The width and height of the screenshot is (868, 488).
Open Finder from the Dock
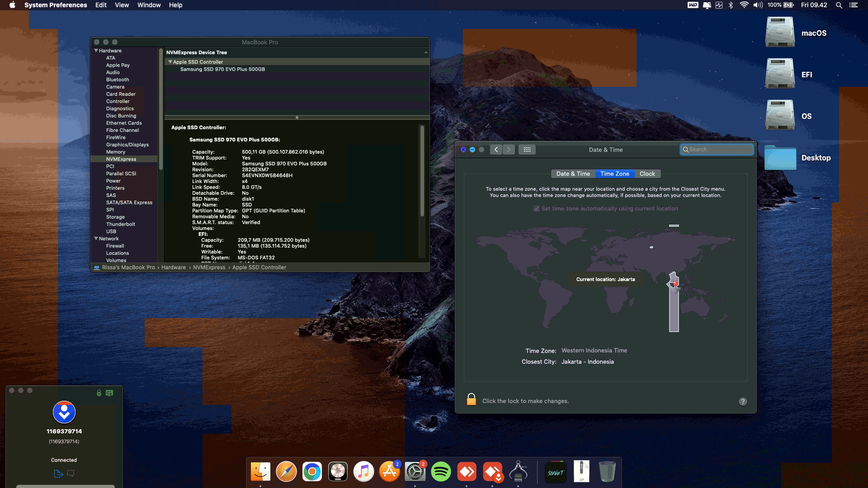coord(260,472)
